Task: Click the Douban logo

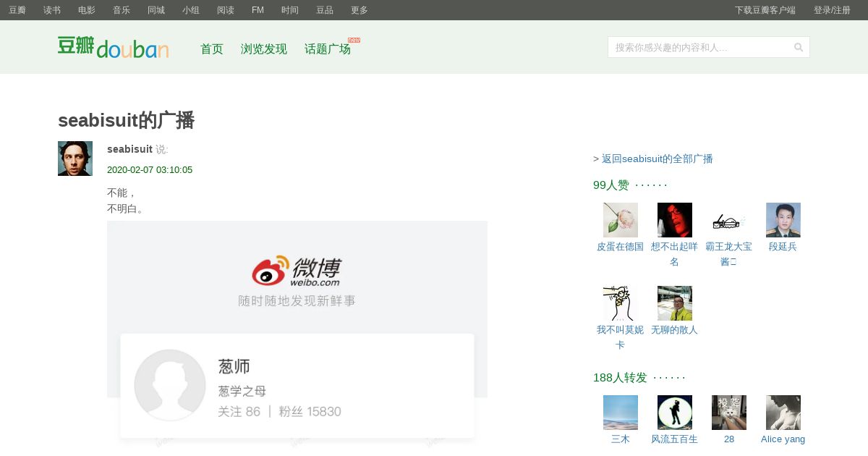Action: click(x=113, y=47)
